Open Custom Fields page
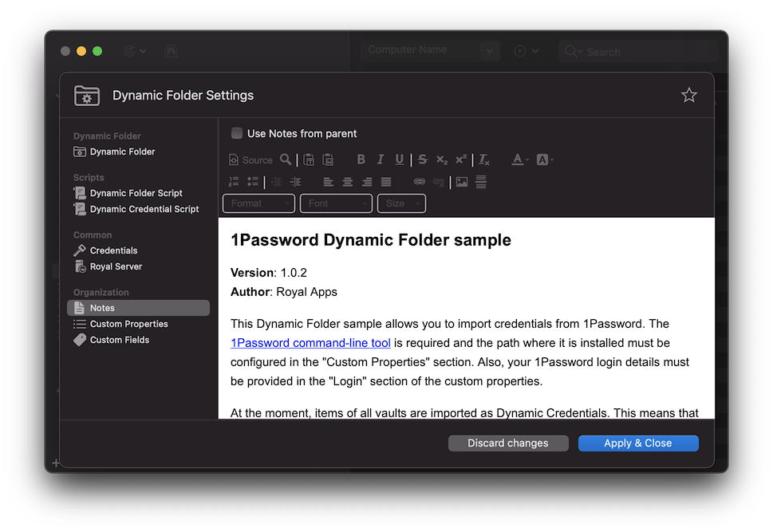This screenshot has height=532, width=773. coord(120,340)
